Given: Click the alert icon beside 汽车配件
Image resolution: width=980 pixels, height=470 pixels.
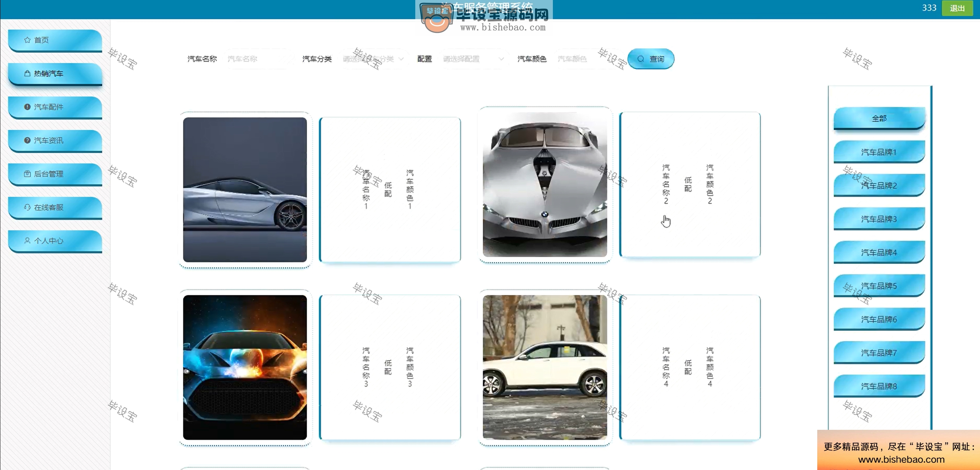Looking at the screenshot, I should 27,107.
